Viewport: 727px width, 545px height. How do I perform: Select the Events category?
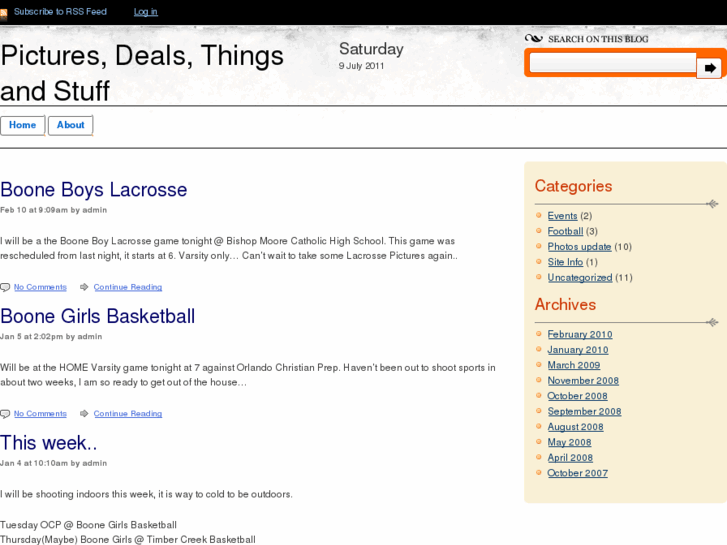tap(562, 216)
